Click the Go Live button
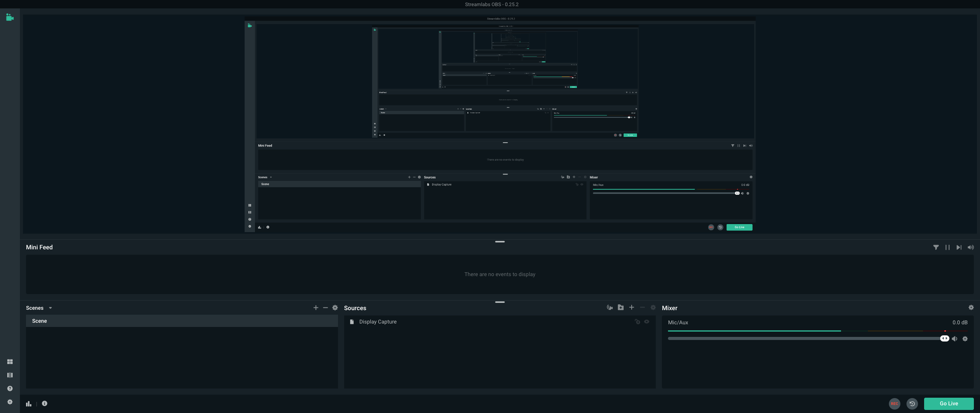Image resolution: width=980 pixels, height=413 pixels. coord(949,403)
